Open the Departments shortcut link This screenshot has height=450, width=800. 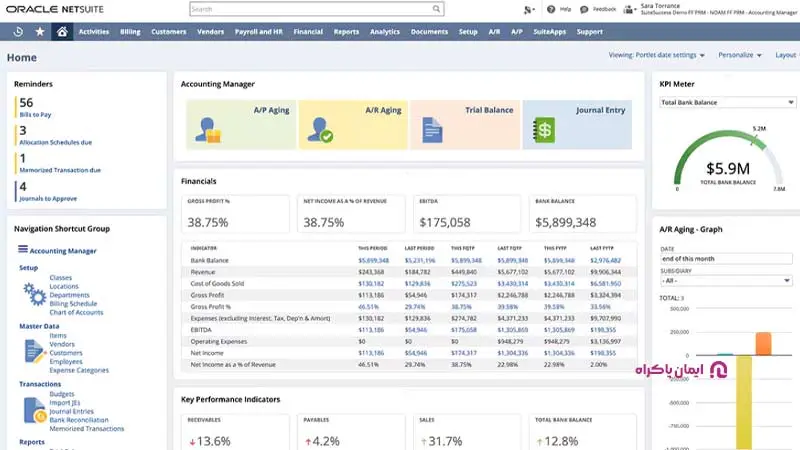pyautogui.click(x=69, y=295)
